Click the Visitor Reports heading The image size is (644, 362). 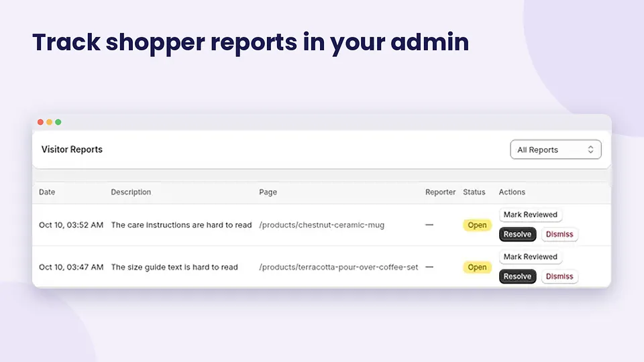click(72, 149)
